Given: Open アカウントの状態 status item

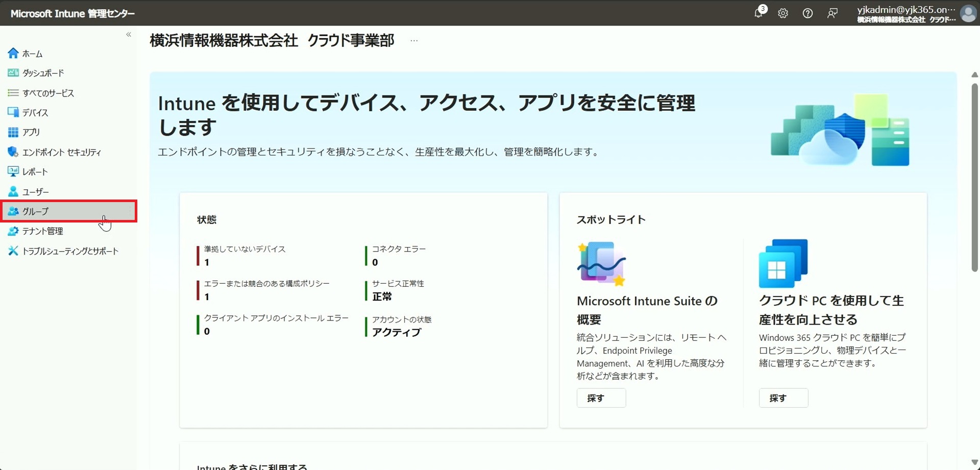Looking at the screenshot, I should 399,326.
